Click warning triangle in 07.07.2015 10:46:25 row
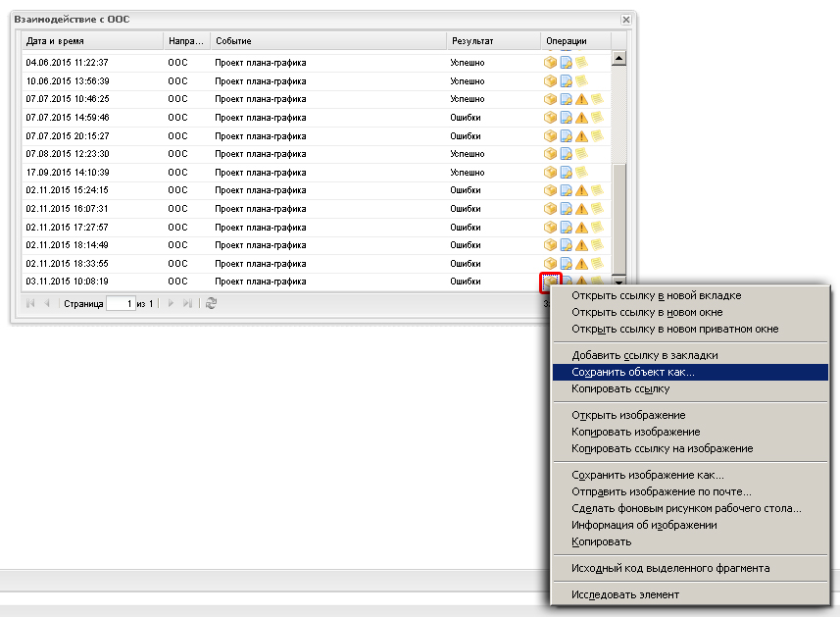This screenshot has width=840, height=617. click(x=581, y=99)
